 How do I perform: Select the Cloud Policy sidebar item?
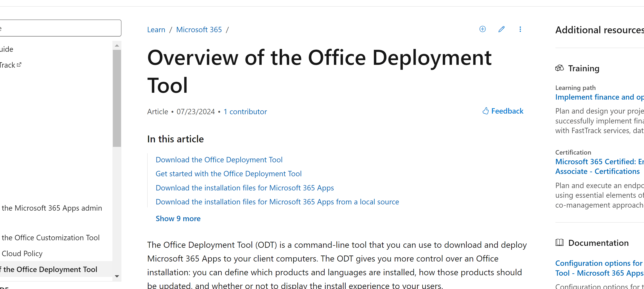(x=22, y=254)
